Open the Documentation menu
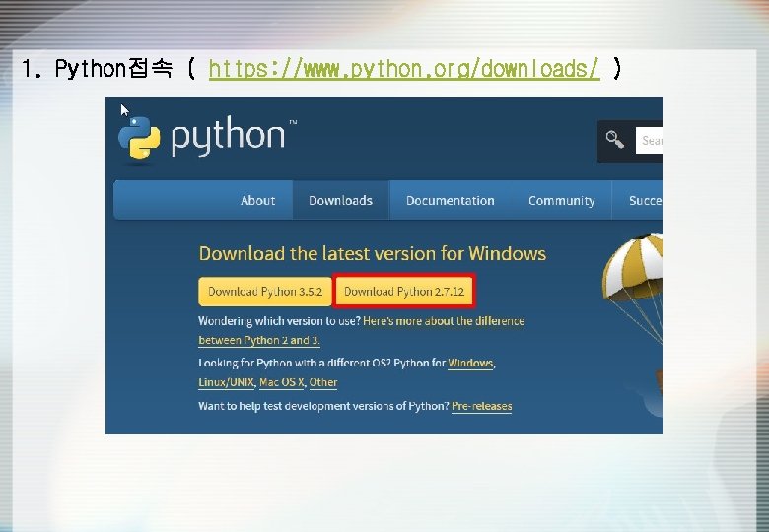The width and height of the screenshot is (769, 532). coord(451,200)
